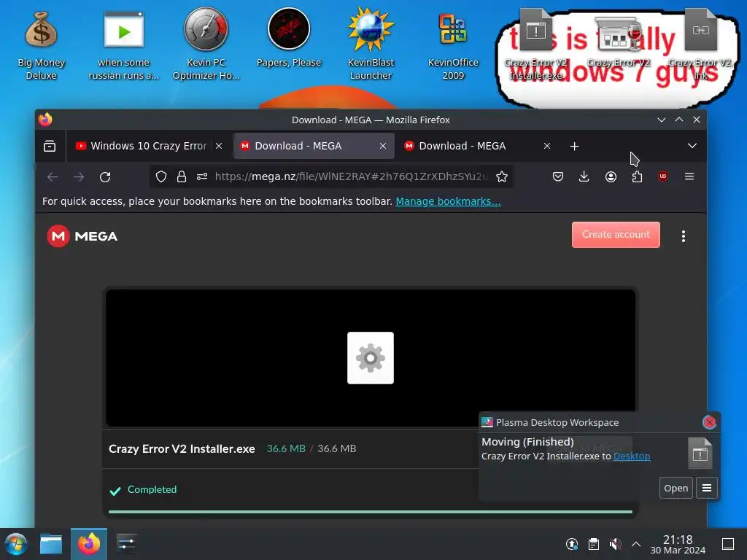Image resolution: width=747 pixels, height=560 pixels.
Task: Click Create account button on MEGA
Action: click(x=616, y=235)
